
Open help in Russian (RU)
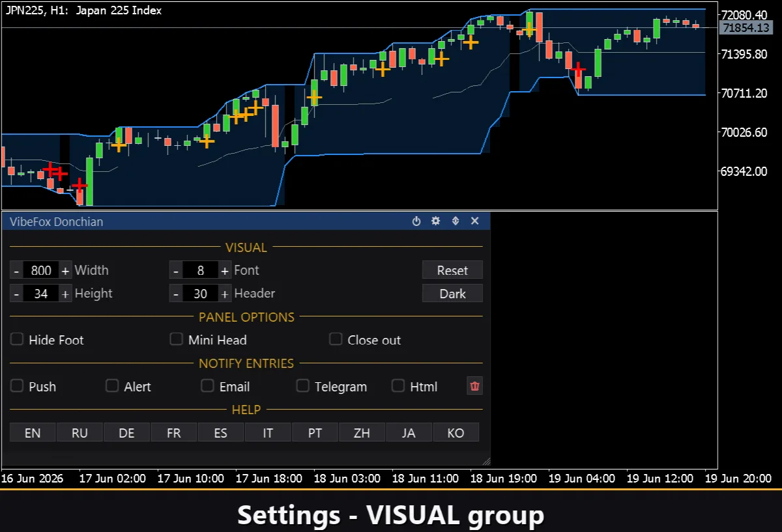coord(80,432)
